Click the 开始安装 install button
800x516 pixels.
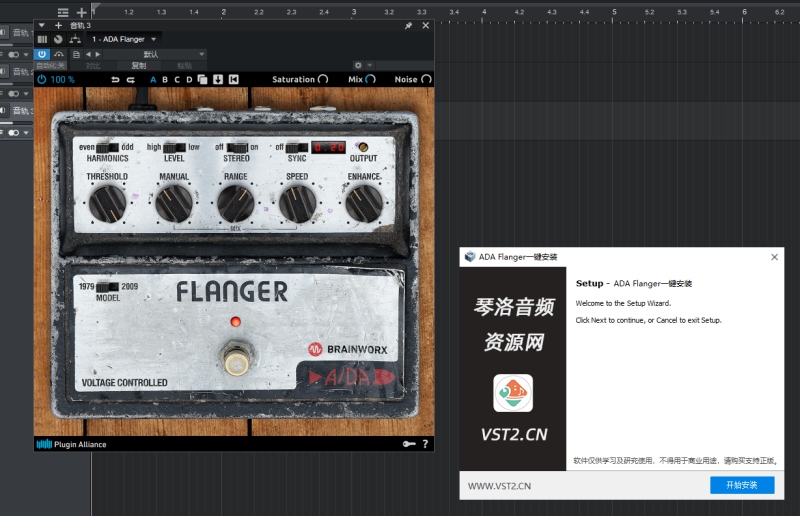click(x=742, y=485)
